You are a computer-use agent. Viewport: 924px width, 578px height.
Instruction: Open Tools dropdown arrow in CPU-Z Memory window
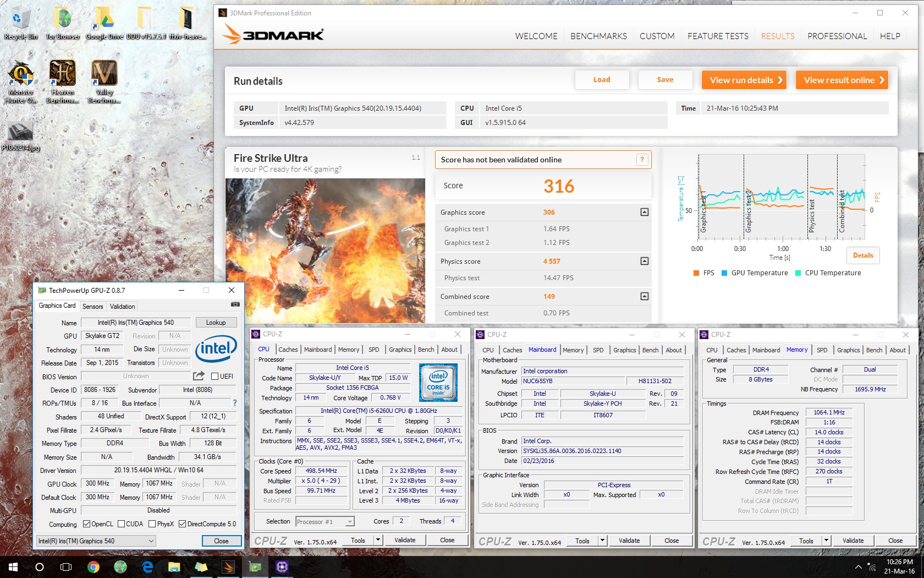tap(826, 541)
